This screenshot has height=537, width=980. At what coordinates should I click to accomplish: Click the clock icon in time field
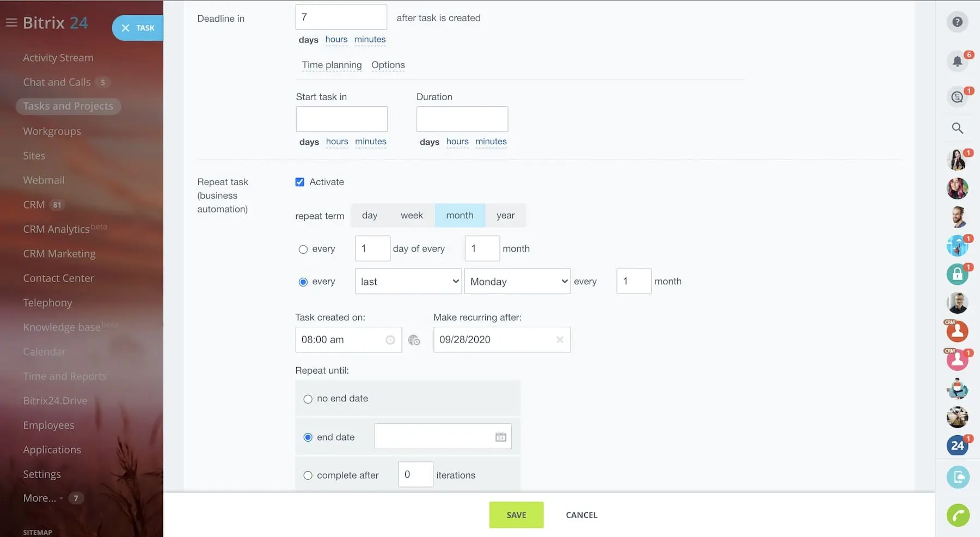coord(390,340)
